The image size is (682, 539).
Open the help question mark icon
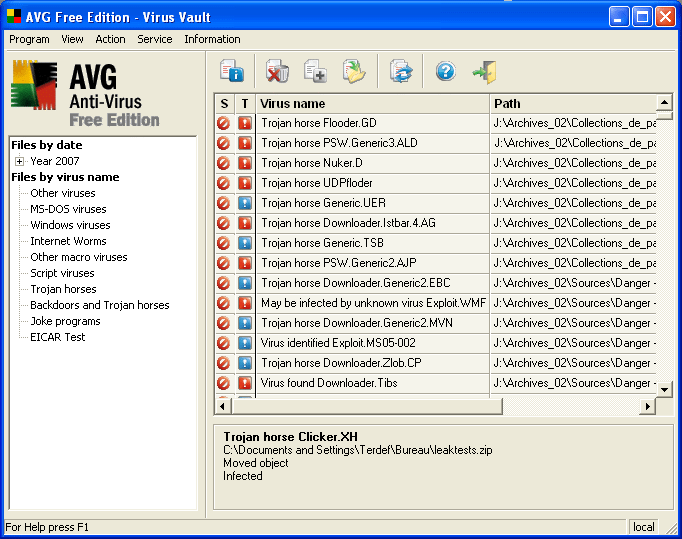click(446, 71)
